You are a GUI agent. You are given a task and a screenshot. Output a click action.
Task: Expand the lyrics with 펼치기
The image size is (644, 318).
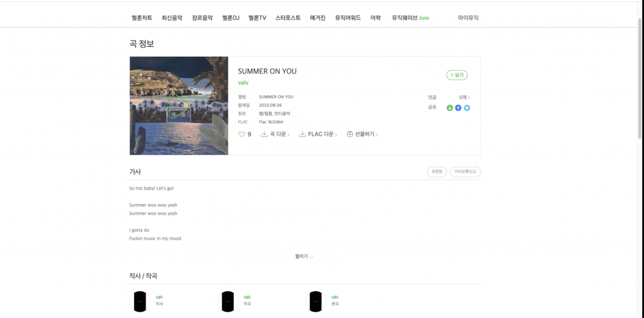click(x=304, y=256)
